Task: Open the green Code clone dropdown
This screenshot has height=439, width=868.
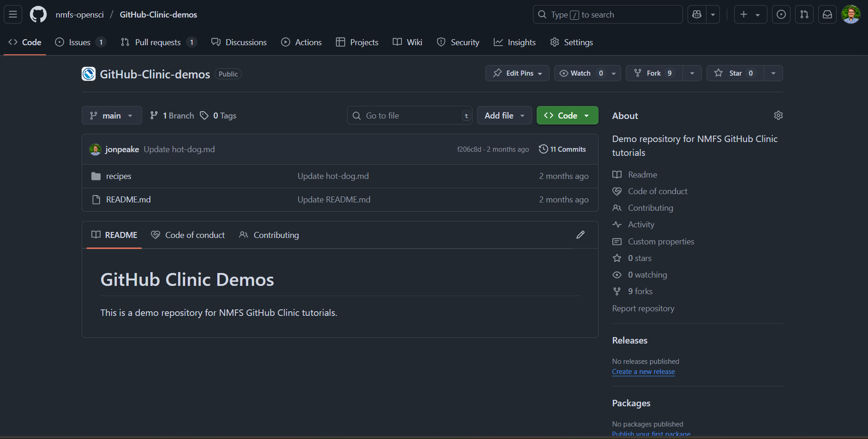Action: pyautogui.click(x=567, y=115)
